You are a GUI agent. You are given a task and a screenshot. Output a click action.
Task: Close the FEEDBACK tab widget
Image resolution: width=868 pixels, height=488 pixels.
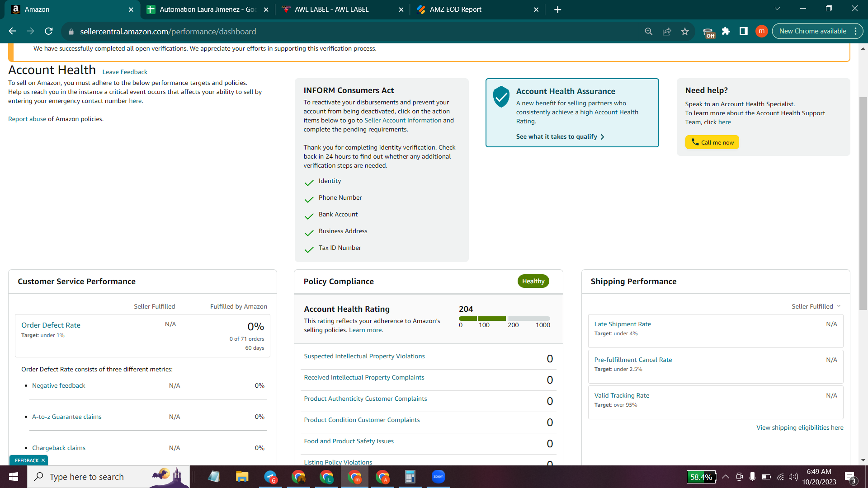point(43,460)
